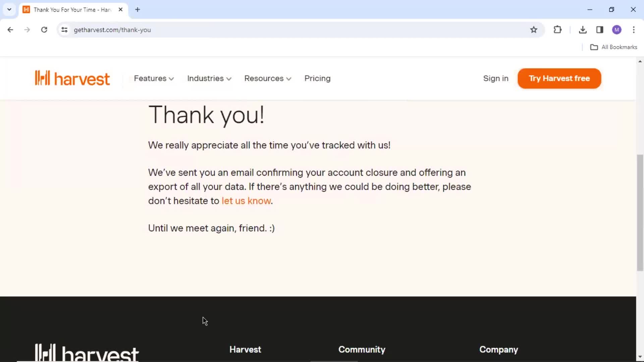Screen dimensions: 644x362
Task: Click the Community footer section label
Action: [x=362, y=350]
